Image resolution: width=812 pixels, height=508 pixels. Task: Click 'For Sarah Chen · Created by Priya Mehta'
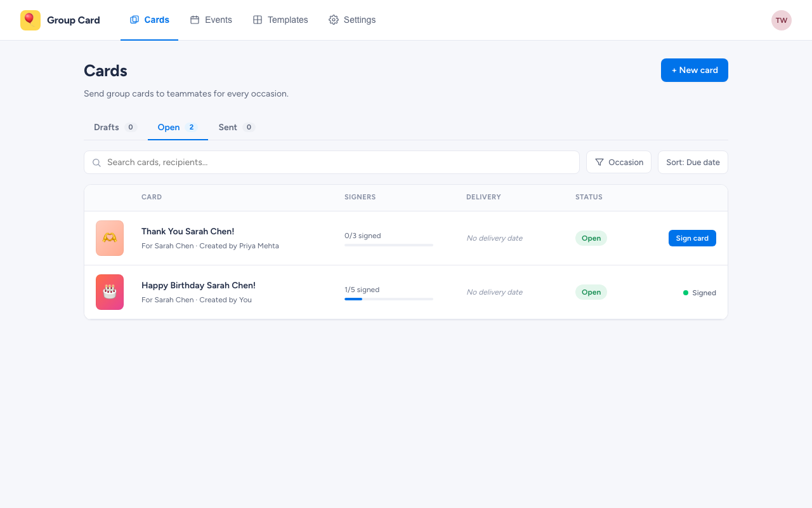(210, 246)
